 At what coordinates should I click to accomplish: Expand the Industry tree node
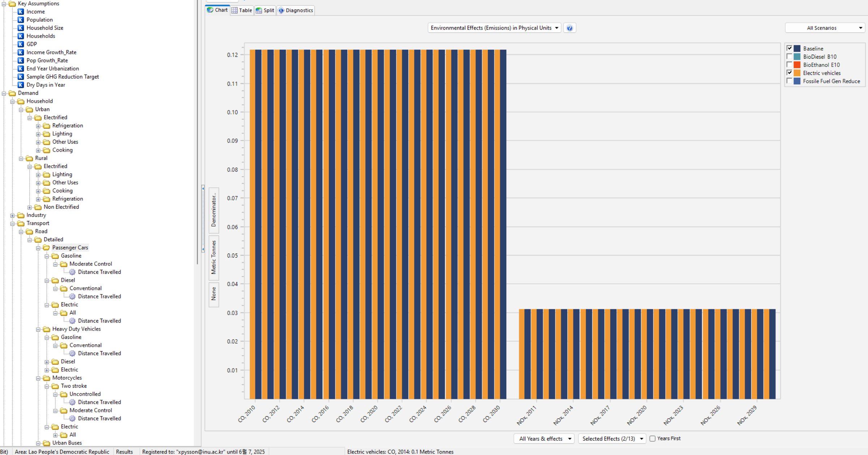coord(13,216)
